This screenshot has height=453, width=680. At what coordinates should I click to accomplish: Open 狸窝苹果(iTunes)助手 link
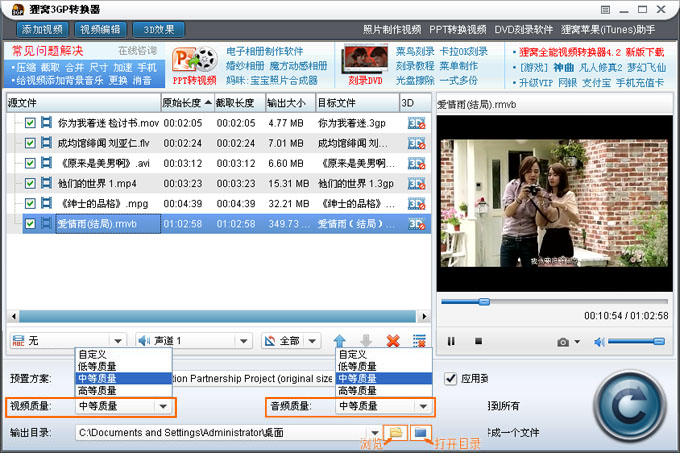608,29
